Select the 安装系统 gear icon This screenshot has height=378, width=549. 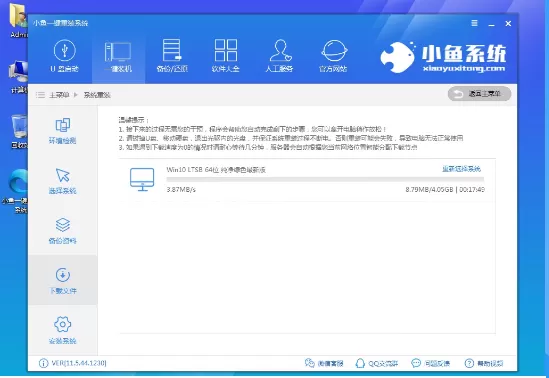tap(62, 324)
